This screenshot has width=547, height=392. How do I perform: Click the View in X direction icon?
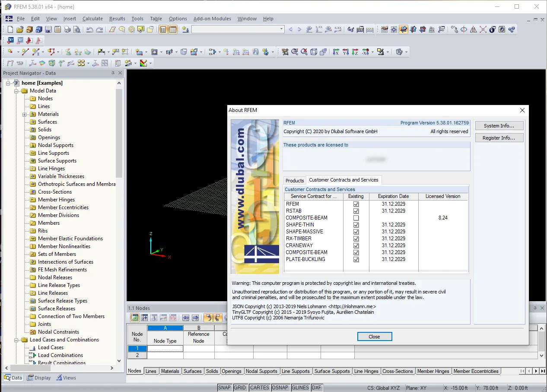coord(336,52)
